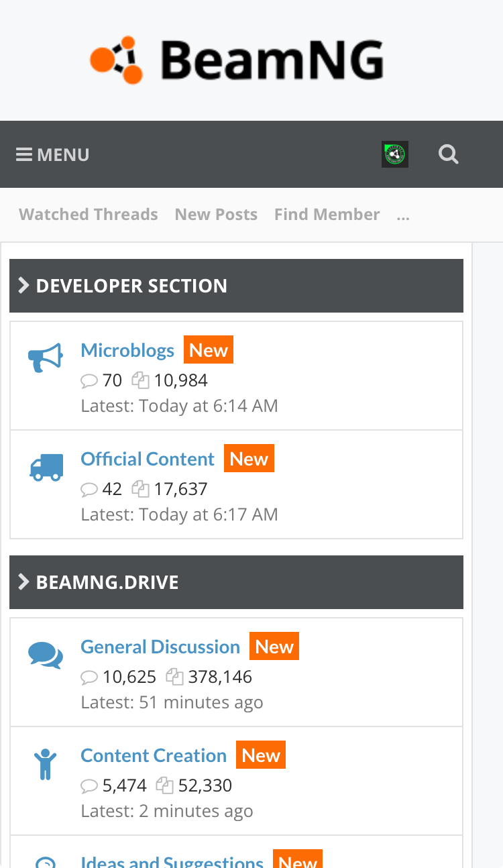Click the '52,330' messages count

[205, 785]
